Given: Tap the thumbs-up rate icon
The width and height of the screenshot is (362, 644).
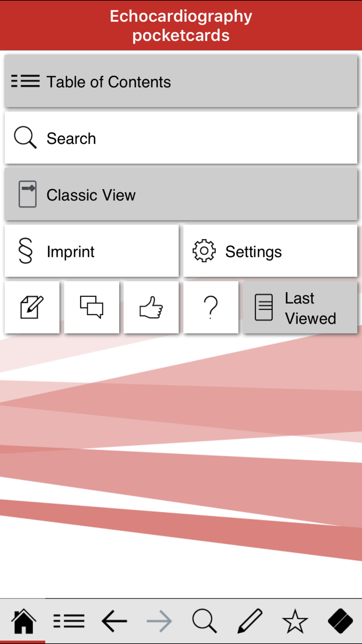Looking at the screenshot, I should pos(151,307).
